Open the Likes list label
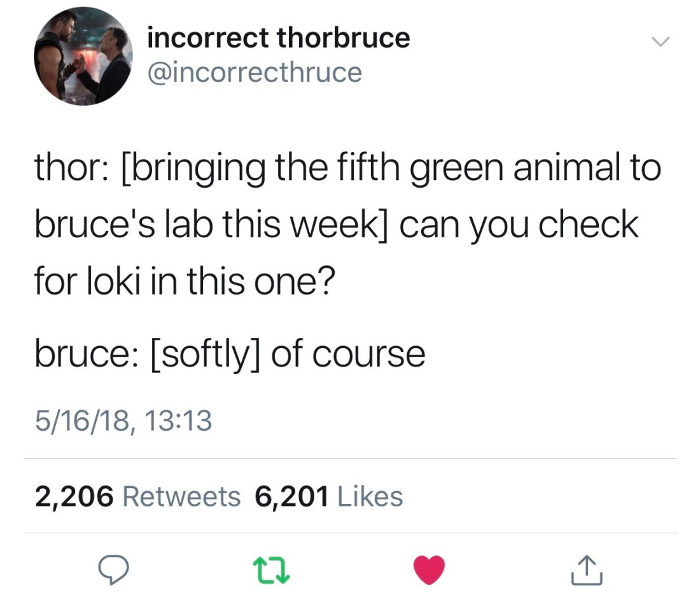 tap(370, 496)
